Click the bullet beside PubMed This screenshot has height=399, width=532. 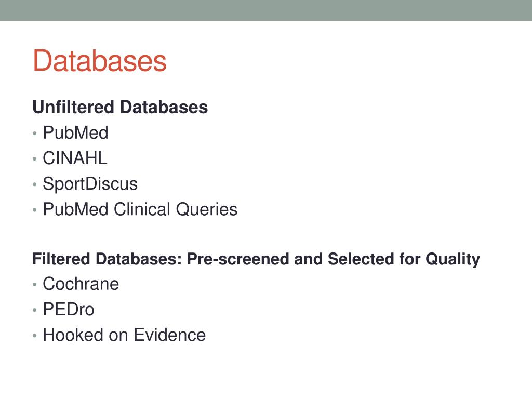pyautogui.click(x=35, y=134)
